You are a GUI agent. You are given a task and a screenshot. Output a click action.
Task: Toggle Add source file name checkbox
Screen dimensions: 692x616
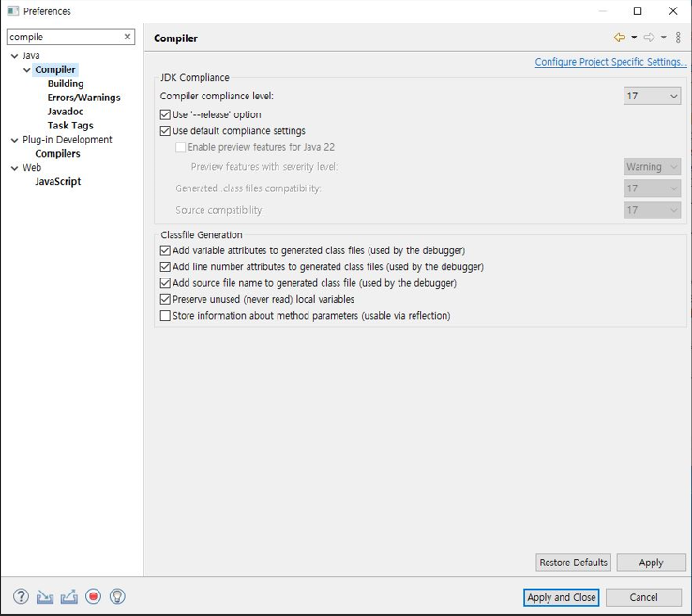[165, 283]
